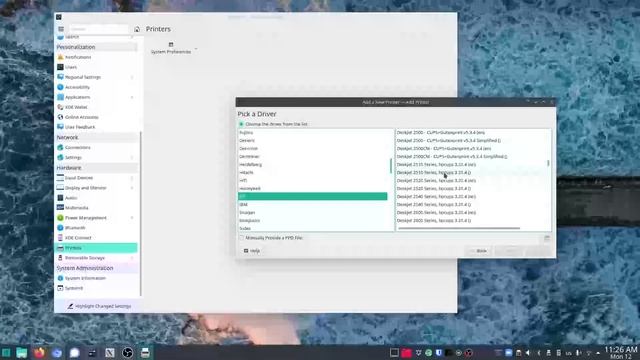640x360 pixels.
Task: Expand Display and Monitor submenu arrow
Action: (132, 188)
